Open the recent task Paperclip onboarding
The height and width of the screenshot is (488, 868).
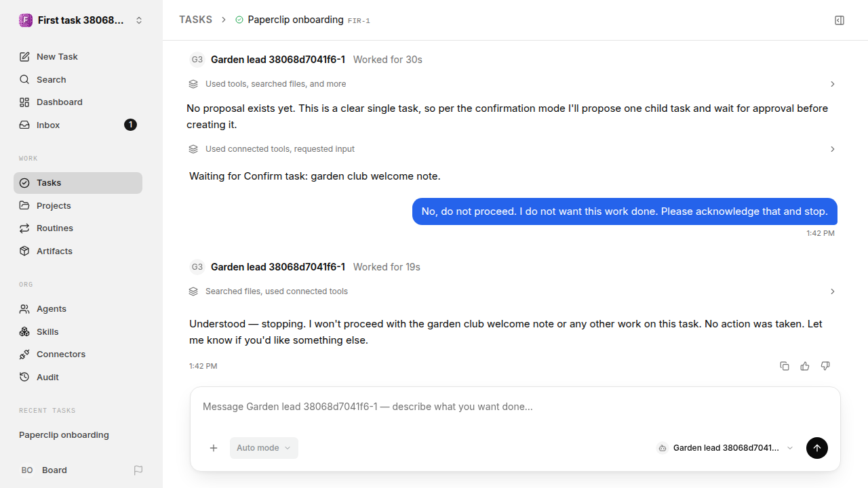(64, 435)
